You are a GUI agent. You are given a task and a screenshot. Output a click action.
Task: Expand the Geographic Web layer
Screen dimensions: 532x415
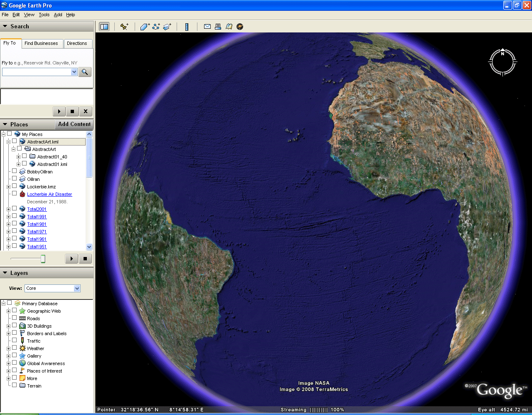click(x=8, y=311)
